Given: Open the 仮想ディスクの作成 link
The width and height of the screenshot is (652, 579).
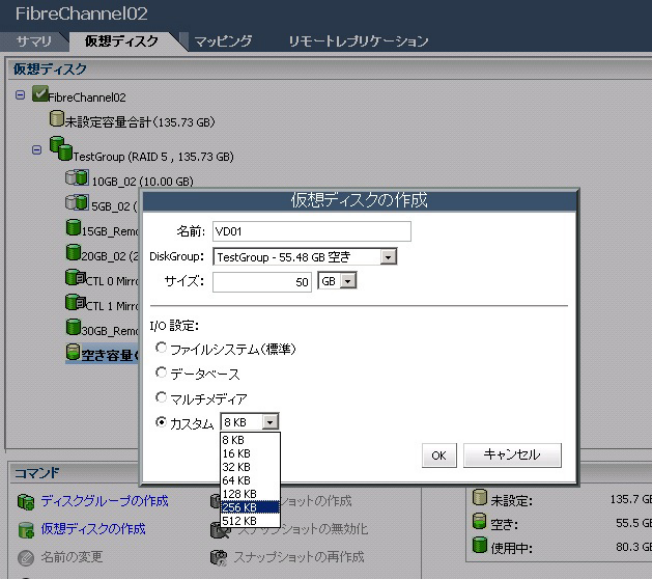Looking at the screenshot, I should coord(93,529).
